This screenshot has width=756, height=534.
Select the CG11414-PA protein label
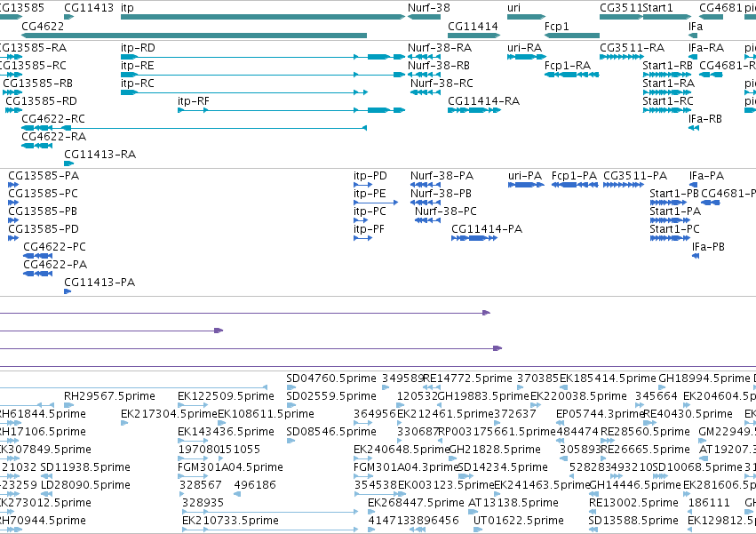point(487,229)
